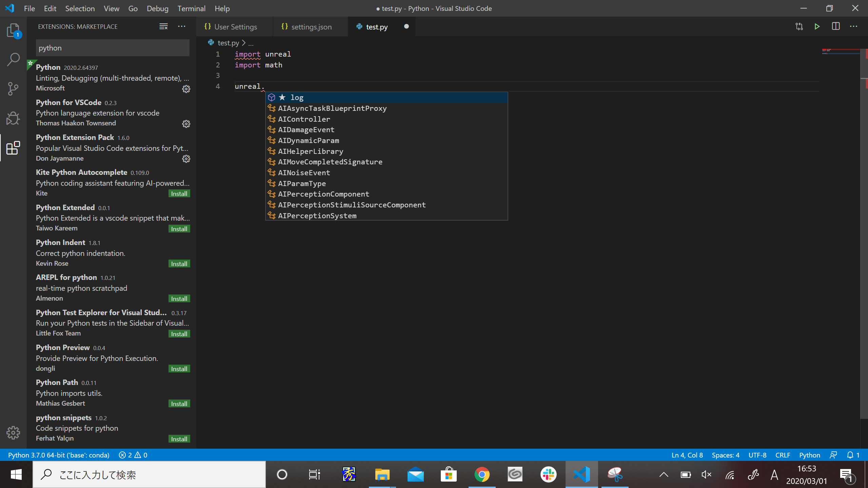Image resolution: width=868 pixels, height=488 pixels.
Task: Click the errors and warnings status indicator
Action: click(x=133, y=455)
